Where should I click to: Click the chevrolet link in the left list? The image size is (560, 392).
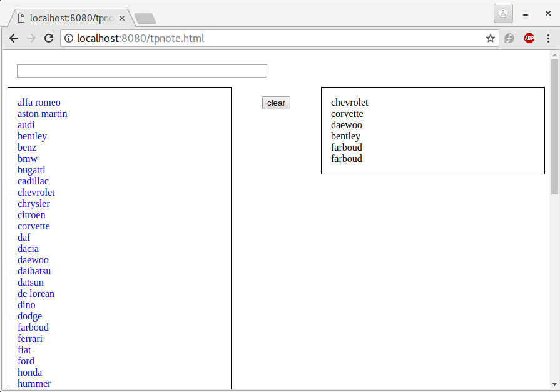click(36, 193)
